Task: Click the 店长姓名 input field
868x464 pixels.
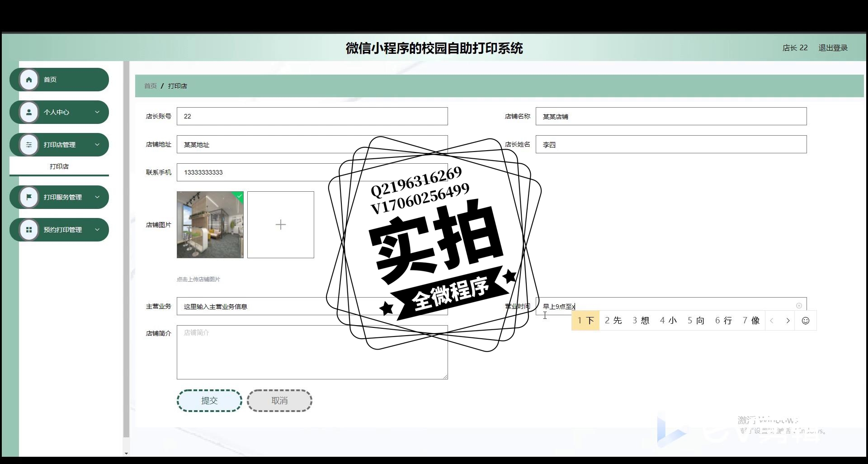Action: tap(671, 144)
